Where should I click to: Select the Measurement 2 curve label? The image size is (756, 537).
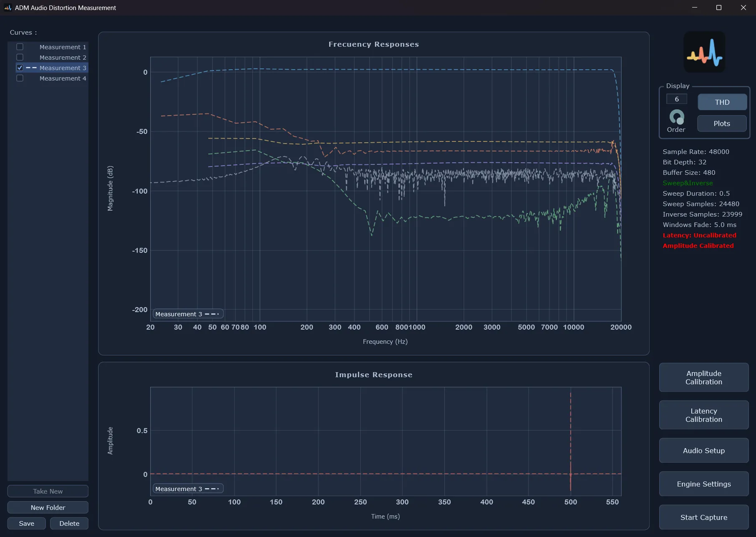[63, 58]
